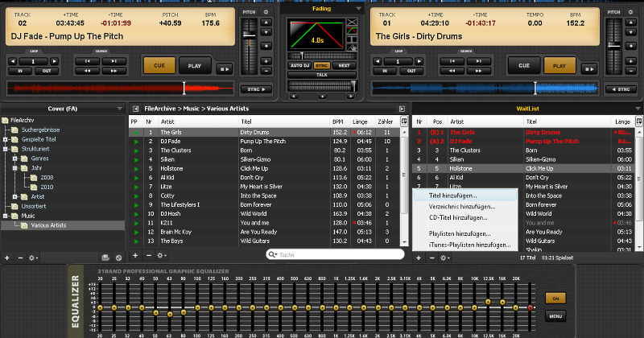Skip to next track on DJ Fade deck
Screen dimensions: 644x338
coord(114,61)
